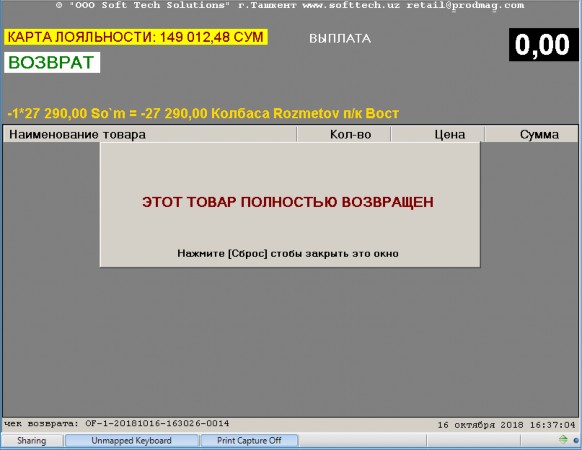Click the green up-down arrows status icon
The width and height of the screenshot is (582, 450).
click(x=563, y=440)
